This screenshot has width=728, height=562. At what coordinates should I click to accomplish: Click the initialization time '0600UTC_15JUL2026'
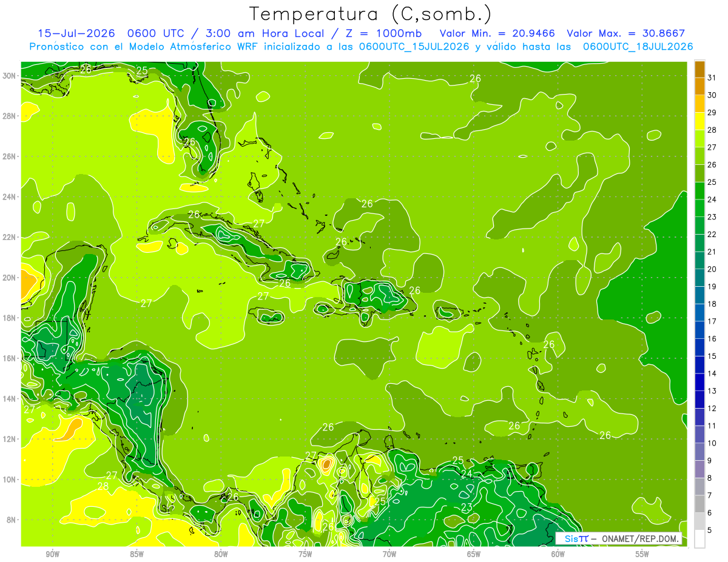pyautogui.click(x=414, y=47)
